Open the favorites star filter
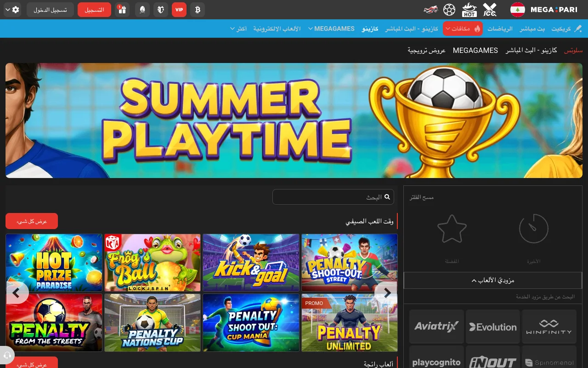The image size is (588, 368). pyautogui.click(x=452, y=229)
